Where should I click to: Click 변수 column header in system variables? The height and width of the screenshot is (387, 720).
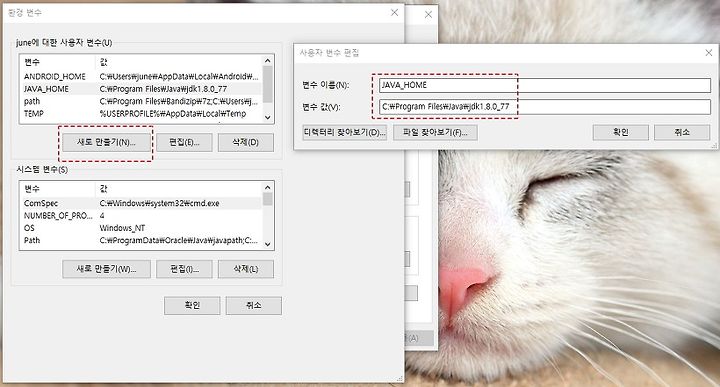point(57,189)
